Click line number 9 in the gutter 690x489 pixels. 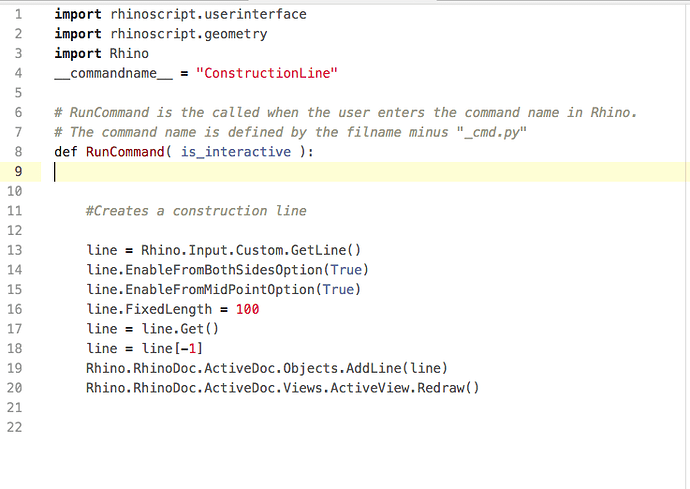pyautogui.click(x=18, y=172)
